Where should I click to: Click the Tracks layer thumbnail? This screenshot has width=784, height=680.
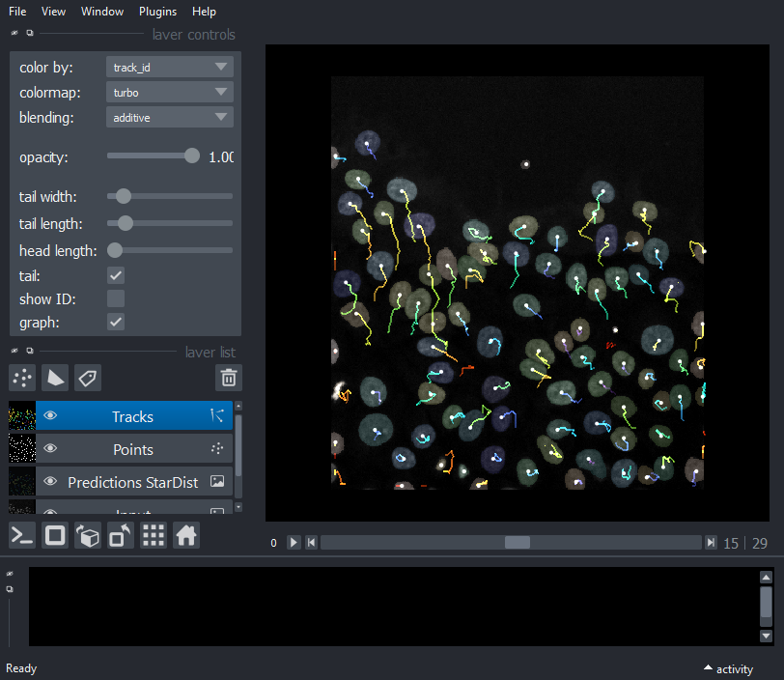tap(22, 415)
